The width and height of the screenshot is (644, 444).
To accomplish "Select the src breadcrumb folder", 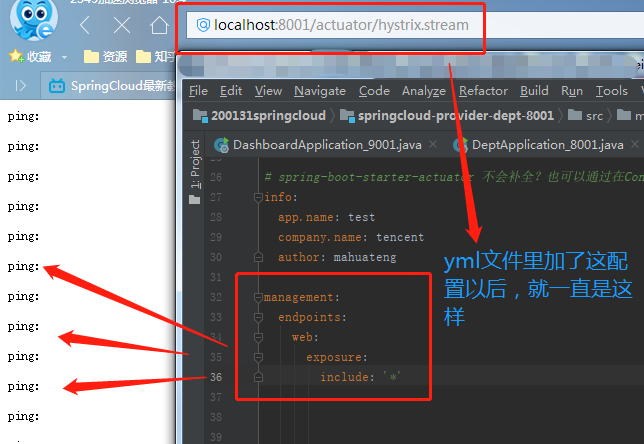I will 586,116.
